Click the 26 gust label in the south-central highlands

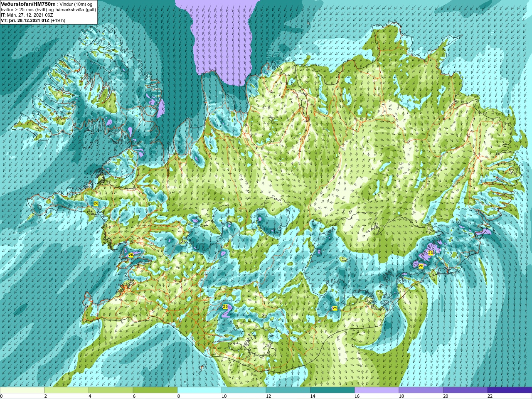point(225,306)
